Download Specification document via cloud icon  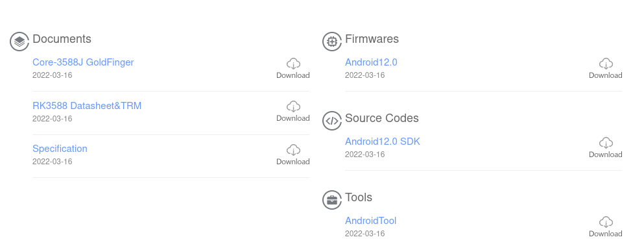293,150
